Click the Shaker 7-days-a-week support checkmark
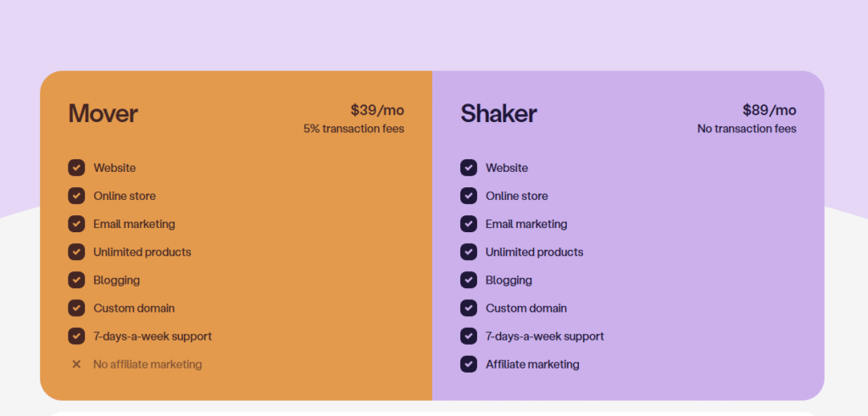The image size is (868, 416). 469,336
